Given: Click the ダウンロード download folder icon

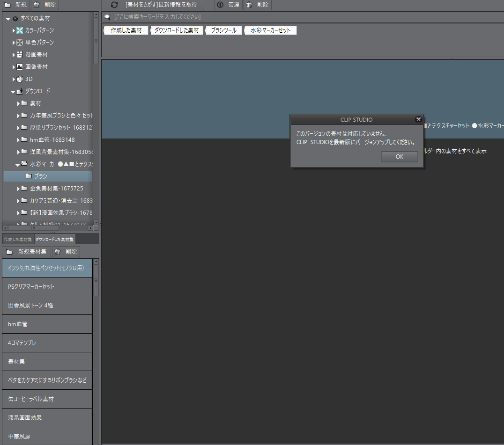Looking at the screenshot, I should click(20, 91).
